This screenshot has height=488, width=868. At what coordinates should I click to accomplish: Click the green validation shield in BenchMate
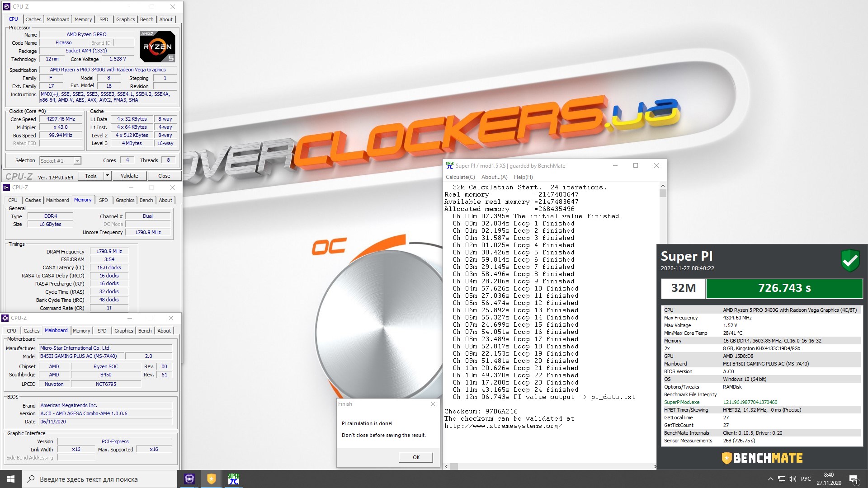850,261
